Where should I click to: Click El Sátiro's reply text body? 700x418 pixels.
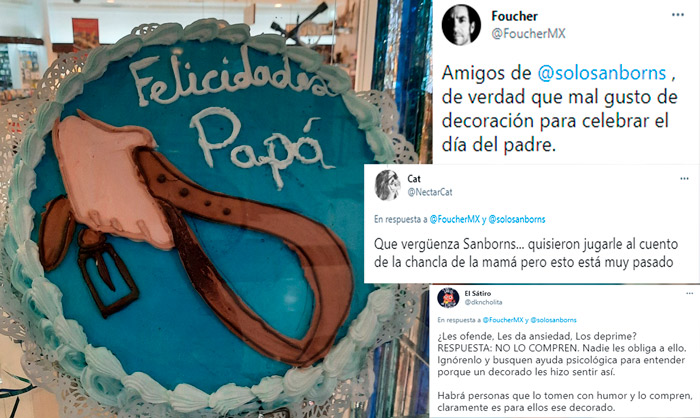point(565,372)
